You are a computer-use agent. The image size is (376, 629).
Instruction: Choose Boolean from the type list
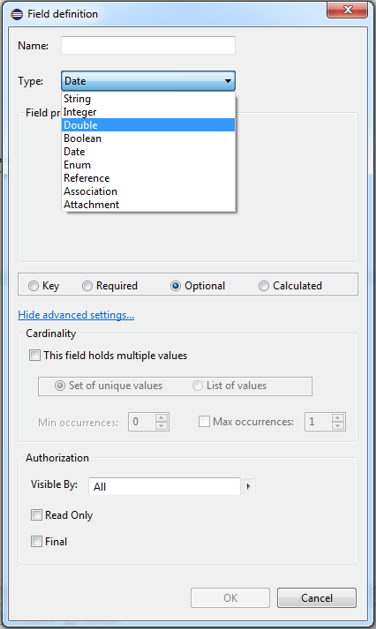148,138
